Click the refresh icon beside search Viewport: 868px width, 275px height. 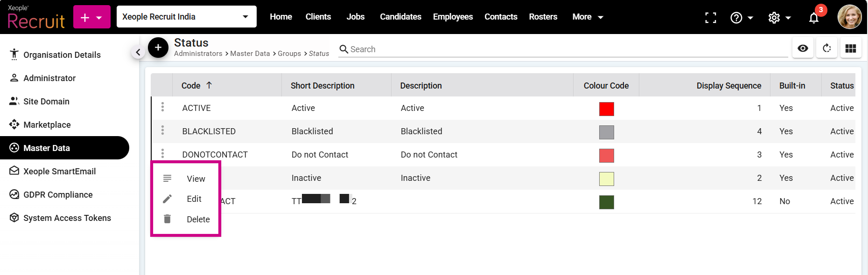[826, 48]
